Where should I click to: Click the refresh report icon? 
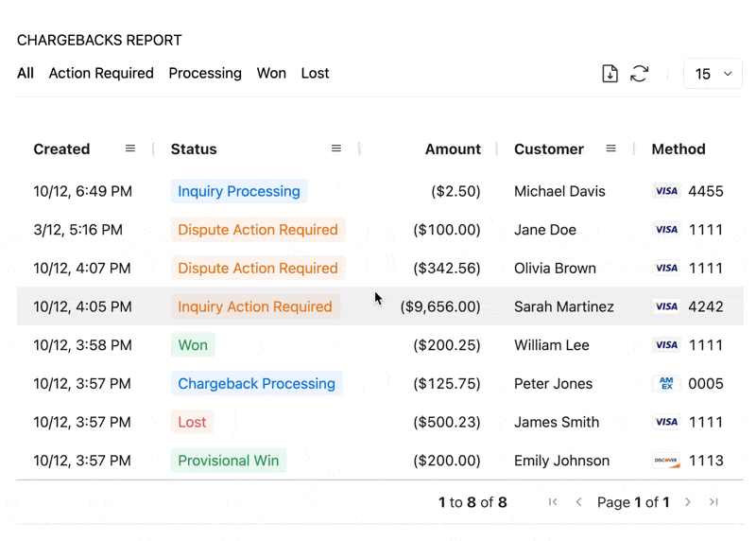640,74
